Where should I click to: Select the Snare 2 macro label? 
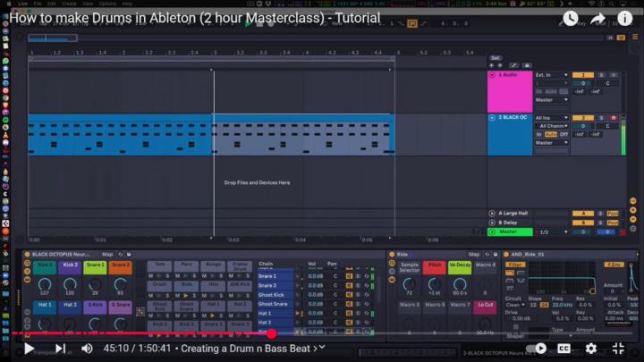[121, 265]
